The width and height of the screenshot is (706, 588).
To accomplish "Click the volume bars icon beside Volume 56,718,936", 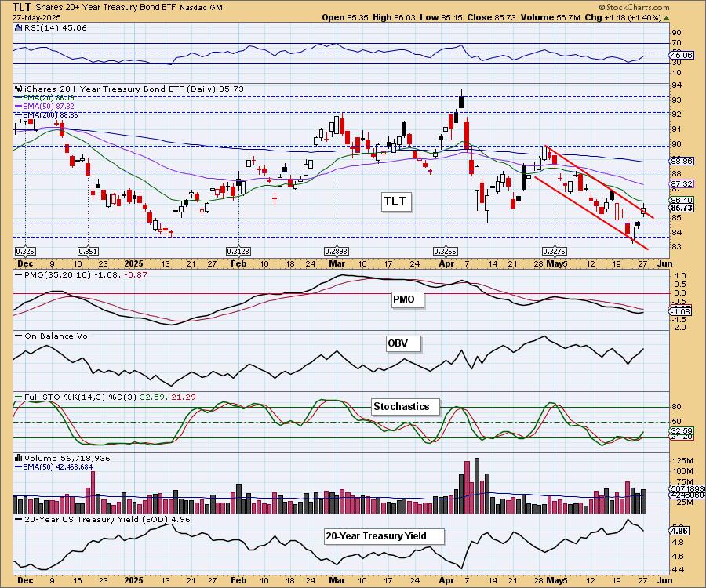I will tap(19, 458).
